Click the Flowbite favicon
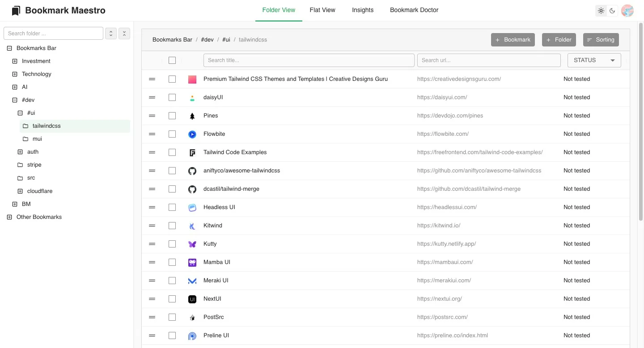Image resolution: width=644 pixels, height=348 pixels. (192, 134)
